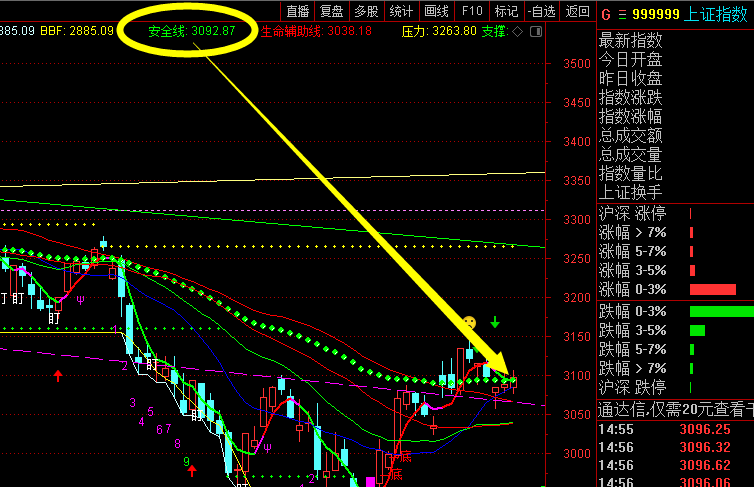The image size is (754, 487).
Task: Click the red G icon in header
Action: [x=606, y=13]
